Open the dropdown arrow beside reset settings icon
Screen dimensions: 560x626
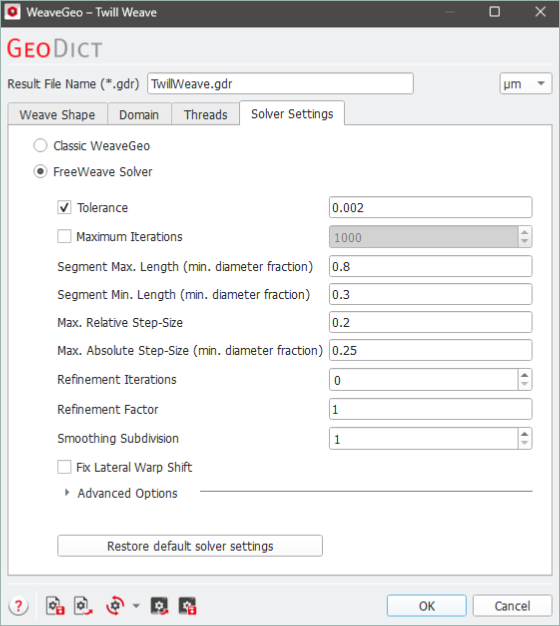coord(136,606)
